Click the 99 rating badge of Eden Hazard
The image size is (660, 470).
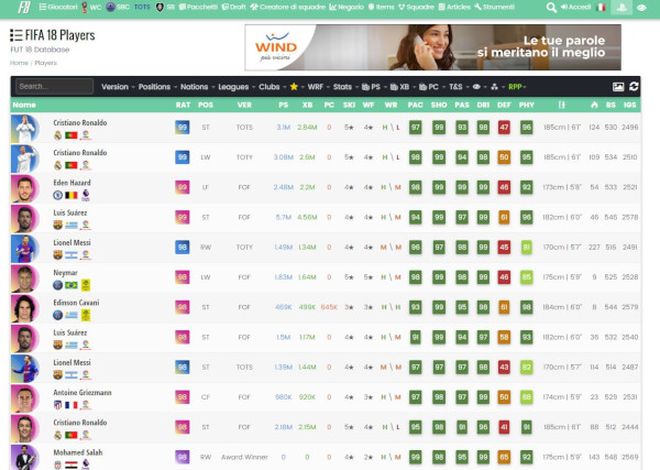[182, 187]
